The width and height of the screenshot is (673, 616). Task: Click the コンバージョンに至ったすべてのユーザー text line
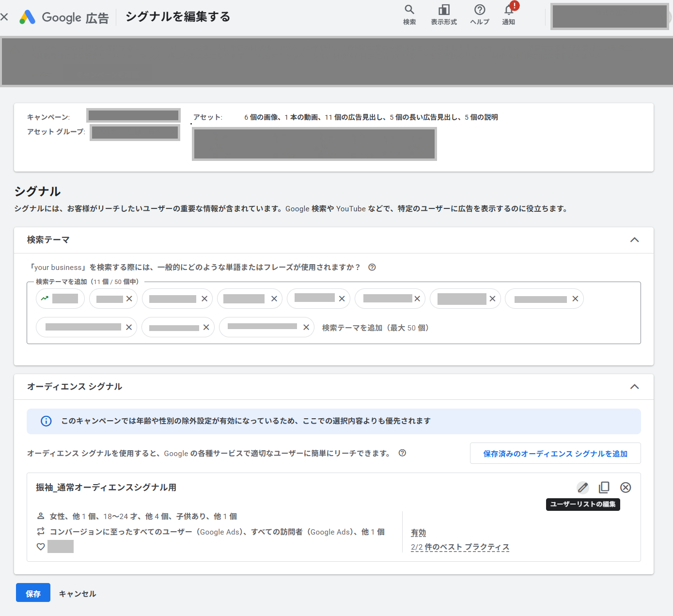[x=217, y=532]
